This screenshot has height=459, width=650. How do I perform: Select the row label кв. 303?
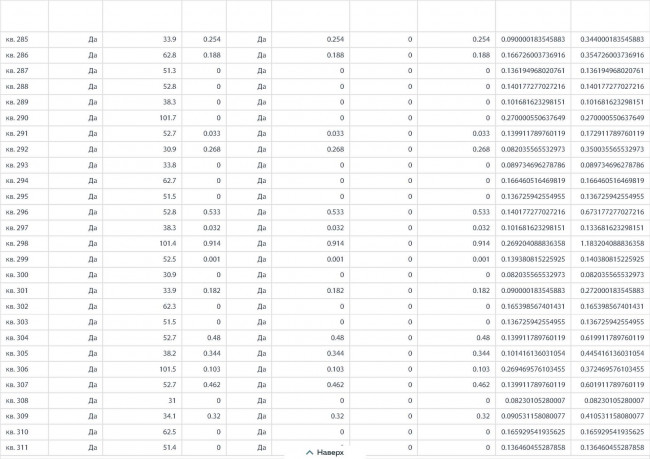(17, 322)
